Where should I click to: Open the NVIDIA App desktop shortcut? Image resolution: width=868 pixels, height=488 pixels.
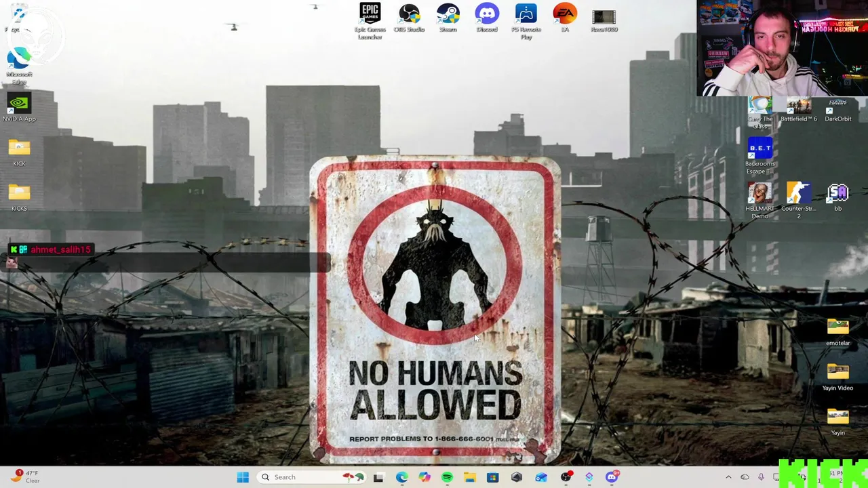point(19,107)
